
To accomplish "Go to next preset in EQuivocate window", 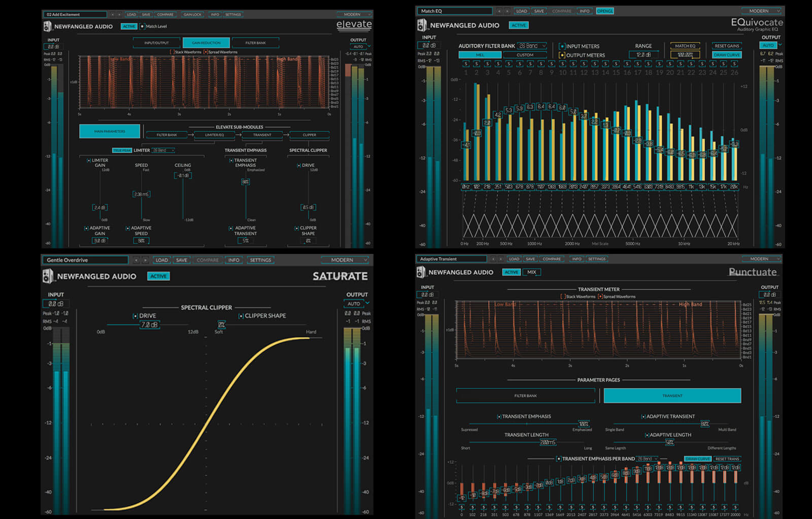I will click(x=507, y=11).
